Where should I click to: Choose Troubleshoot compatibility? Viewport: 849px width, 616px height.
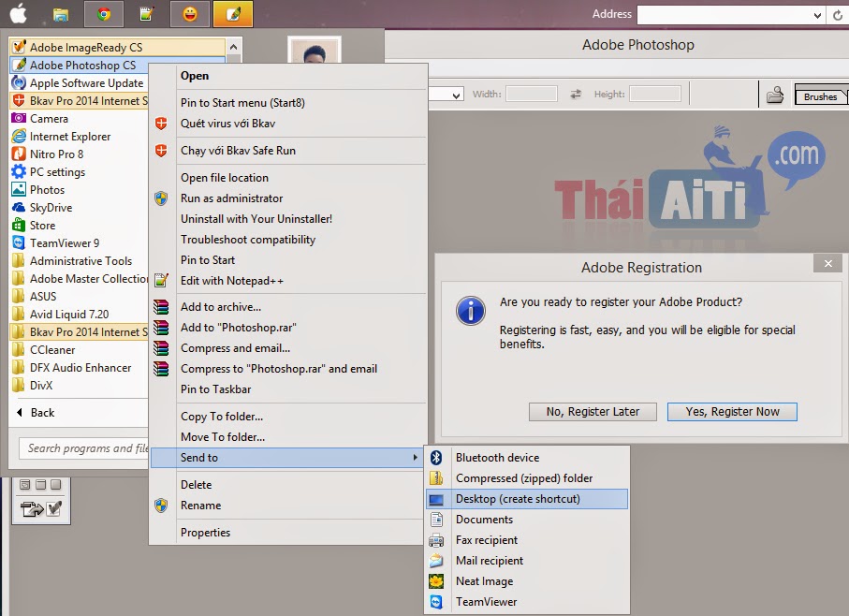point(287,240)
